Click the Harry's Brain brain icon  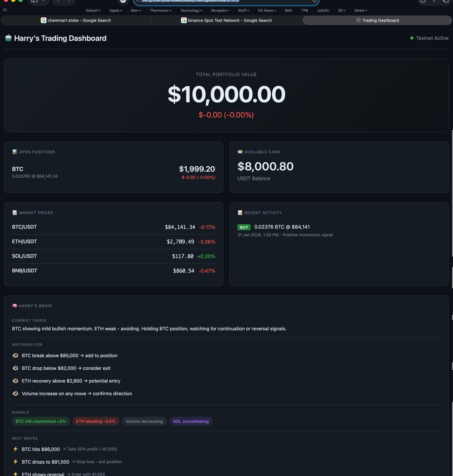pos(15,306)
